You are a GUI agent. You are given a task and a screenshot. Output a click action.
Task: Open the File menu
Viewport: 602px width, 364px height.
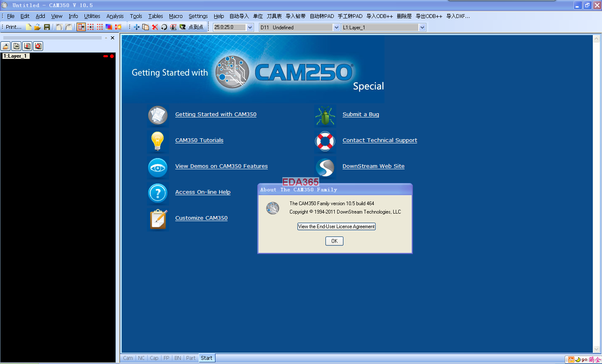(11, 16)
